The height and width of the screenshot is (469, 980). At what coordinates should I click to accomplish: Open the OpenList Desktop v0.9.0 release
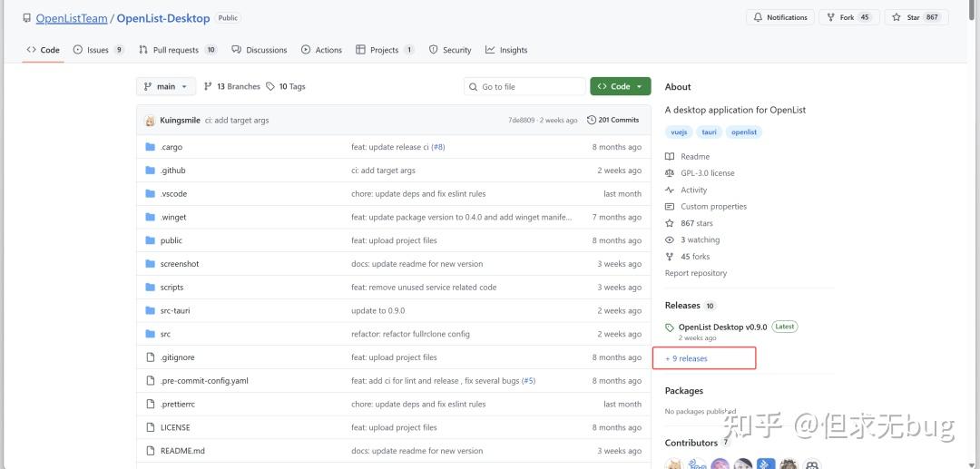722,327
